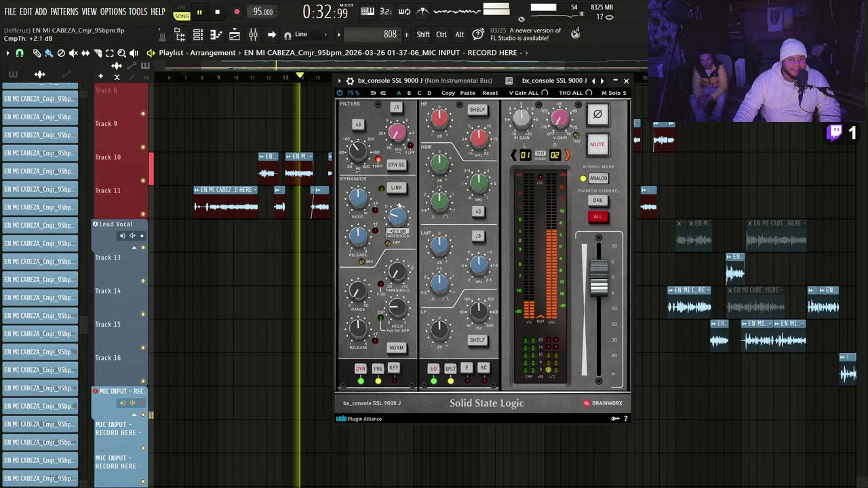
Task: Toggle the DYN dynamics section button
Action: tap(361, 369)
